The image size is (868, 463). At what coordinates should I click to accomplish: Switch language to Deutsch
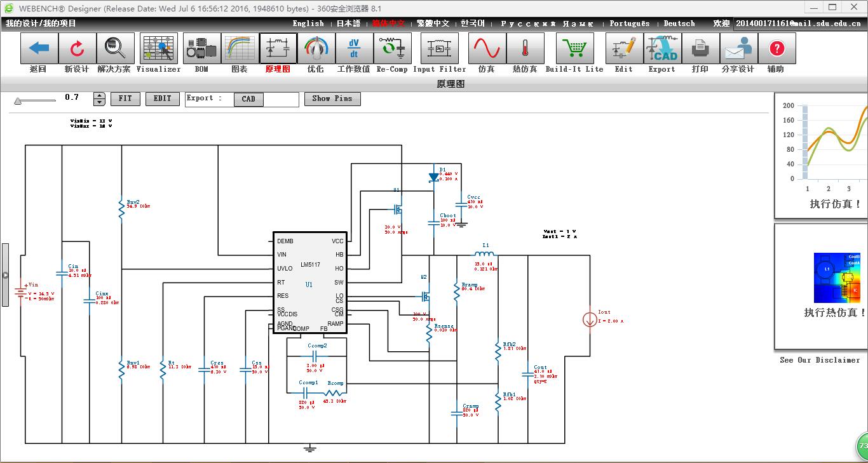679,23
